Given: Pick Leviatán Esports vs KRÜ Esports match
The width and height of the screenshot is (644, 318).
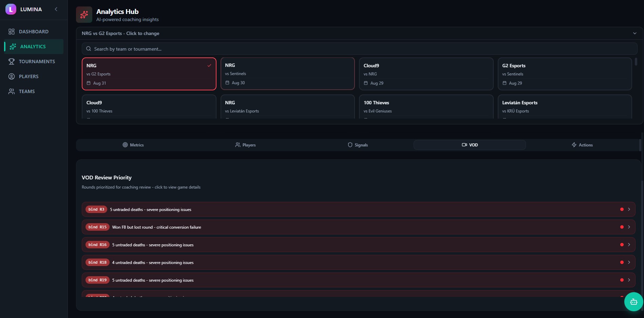Looking at the screenshot, I should pyautogui.click(x=565, y=107).
